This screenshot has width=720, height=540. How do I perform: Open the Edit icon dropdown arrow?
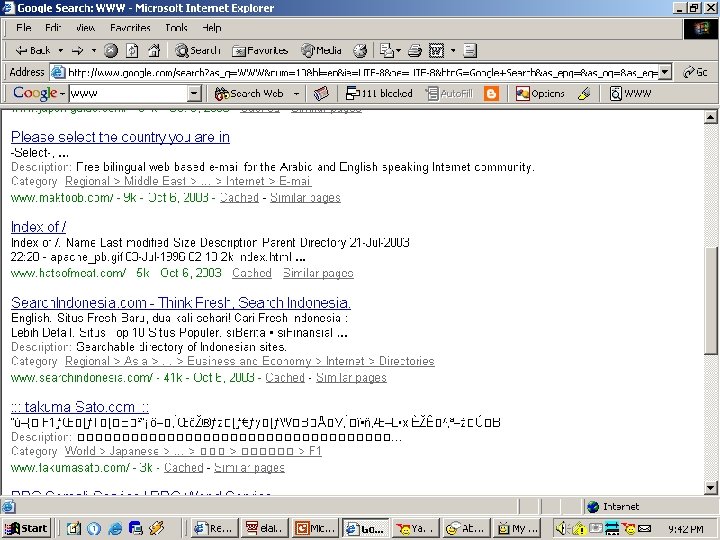pyautogui.click(x=453, y=51)
